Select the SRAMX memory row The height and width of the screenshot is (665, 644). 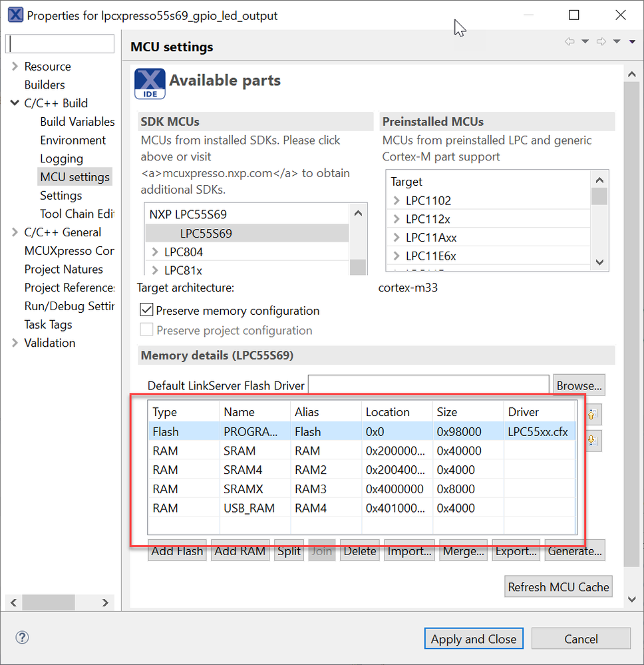click(362, 489)
